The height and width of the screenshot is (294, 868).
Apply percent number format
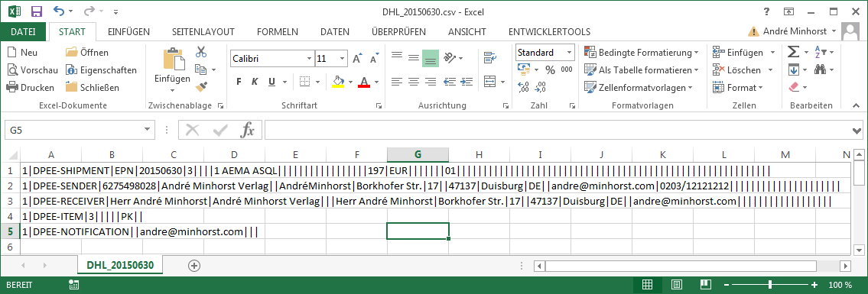click(x=551, y=70)
